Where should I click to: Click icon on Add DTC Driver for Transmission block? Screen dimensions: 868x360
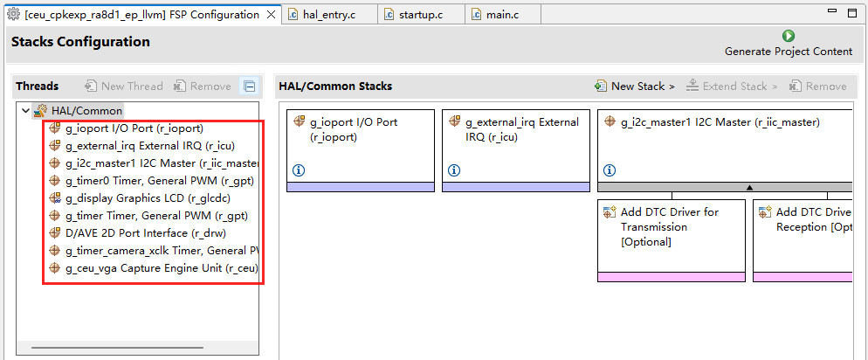(610, 211)
